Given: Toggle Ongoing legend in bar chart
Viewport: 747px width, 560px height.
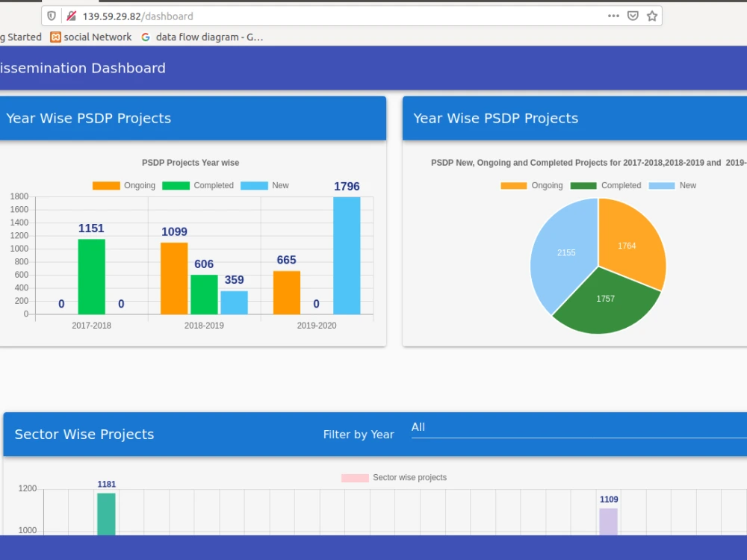Looking at the screenshot, I should [x=124, y=185].
